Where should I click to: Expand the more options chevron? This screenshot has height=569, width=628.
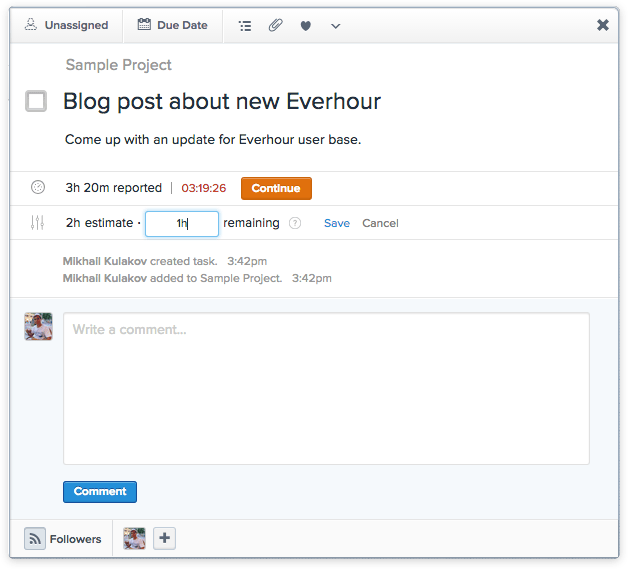[x=335, y=26]
